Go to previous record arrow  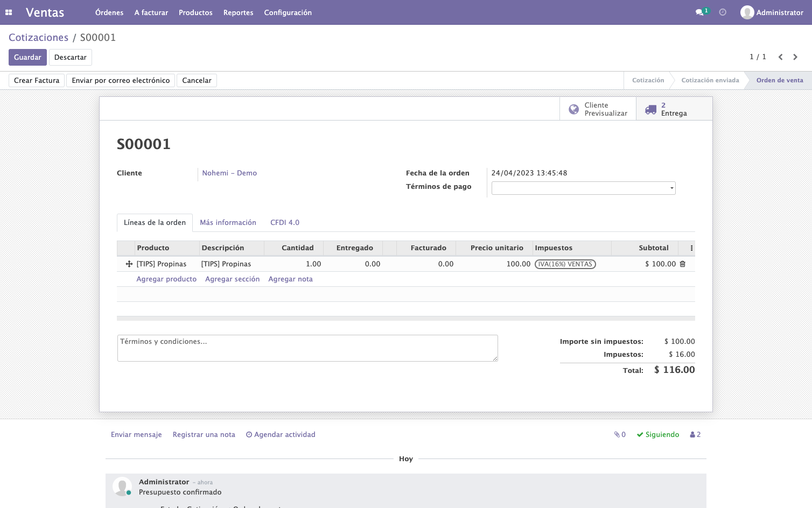(x=780, y=57)
